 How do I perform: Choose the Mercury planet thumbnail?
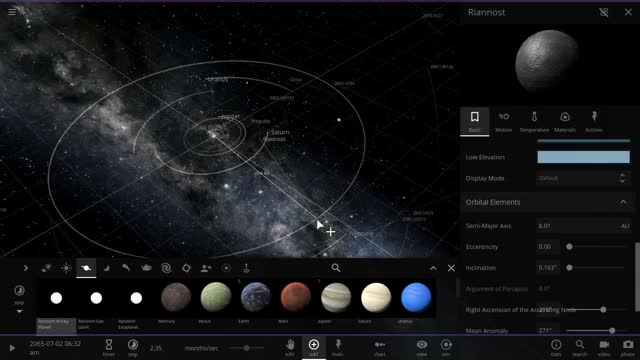[176, 298]
